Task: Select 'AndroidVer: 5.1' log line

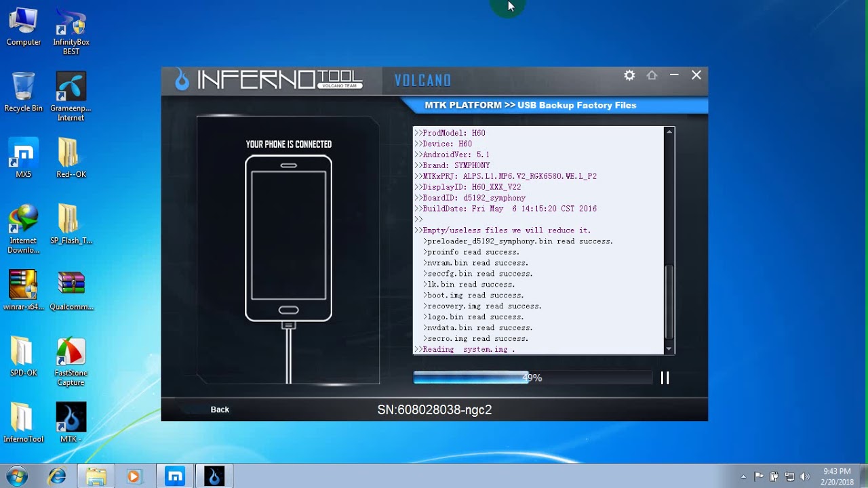Action: tap(452, 155)
